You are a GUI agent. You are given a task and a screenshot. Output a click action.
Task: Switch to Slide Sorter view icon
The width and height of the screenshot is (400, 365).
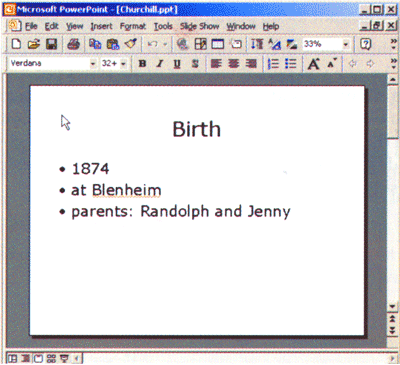[51, 359]
